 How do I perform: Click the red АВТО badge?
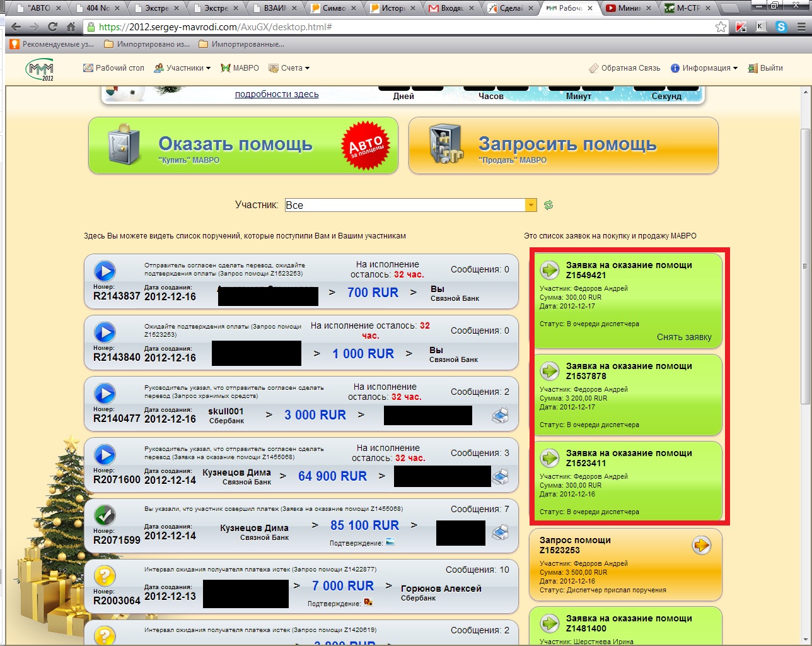pyautogui.click(x=366, y=146)
